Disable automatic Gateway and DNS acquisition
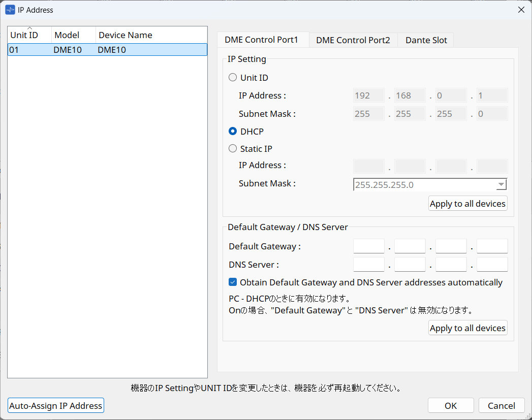This screenshot has width=532, height=420. pos(233,282)
